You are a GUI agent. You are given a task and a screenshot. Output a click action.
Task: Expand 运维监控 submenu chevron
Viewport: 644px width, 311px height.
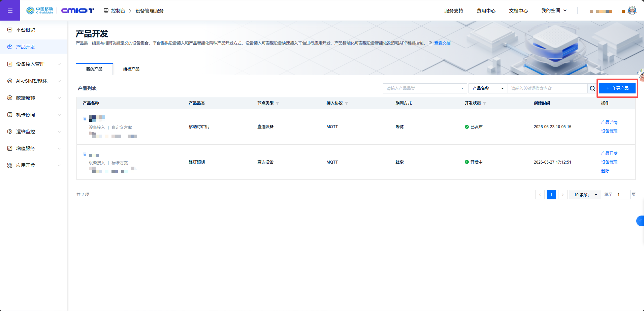click(59, 132)
